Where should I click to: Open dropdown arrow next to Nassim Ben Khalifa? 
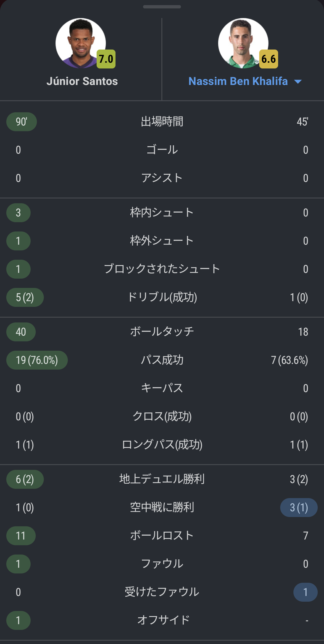pyautogui.click(x=298, y=82)
